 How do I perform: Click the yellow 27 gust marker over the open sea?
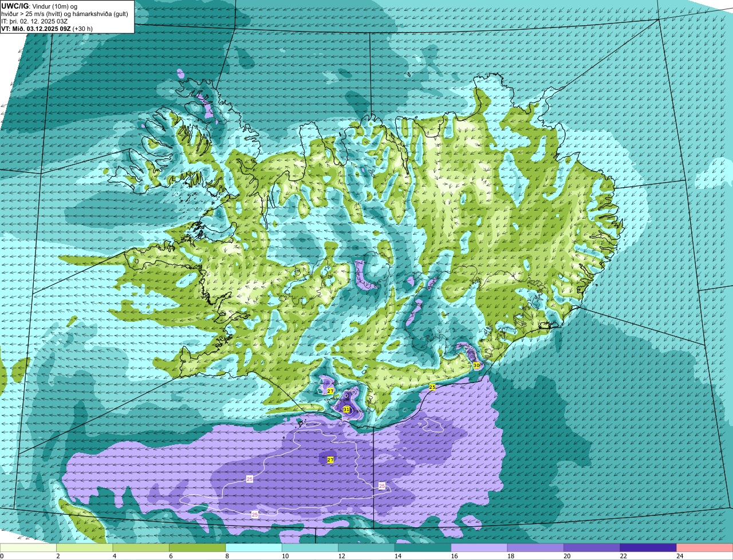(x=330, y=460)
